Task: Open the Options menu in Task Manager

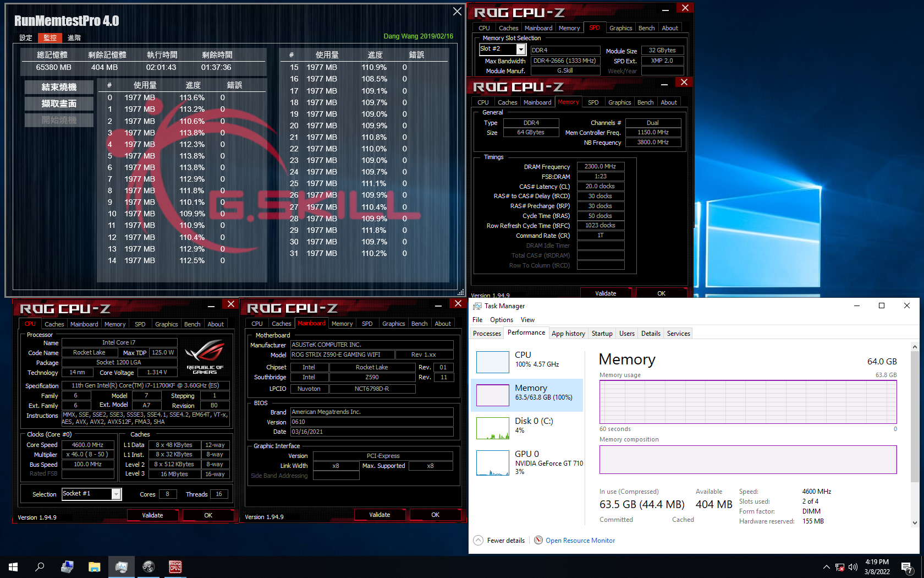Action: (x=501, y=319)
